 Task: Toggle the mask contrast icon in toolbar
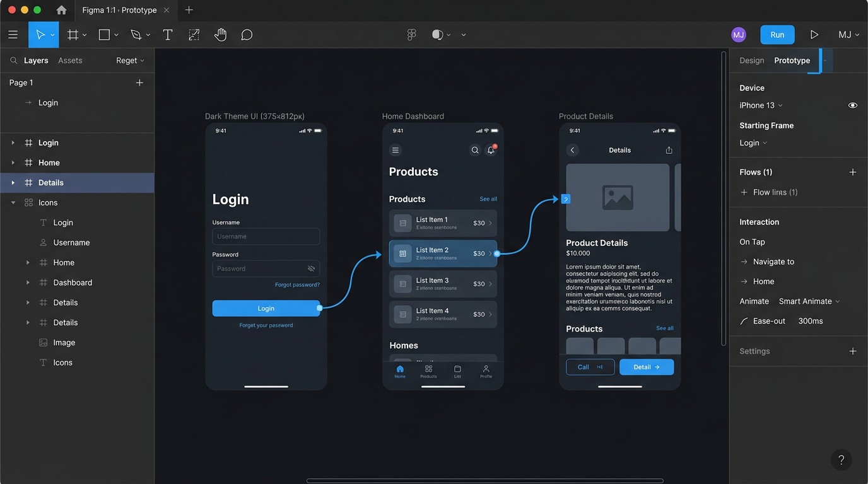pyautogui.click(x=437, y=35)
